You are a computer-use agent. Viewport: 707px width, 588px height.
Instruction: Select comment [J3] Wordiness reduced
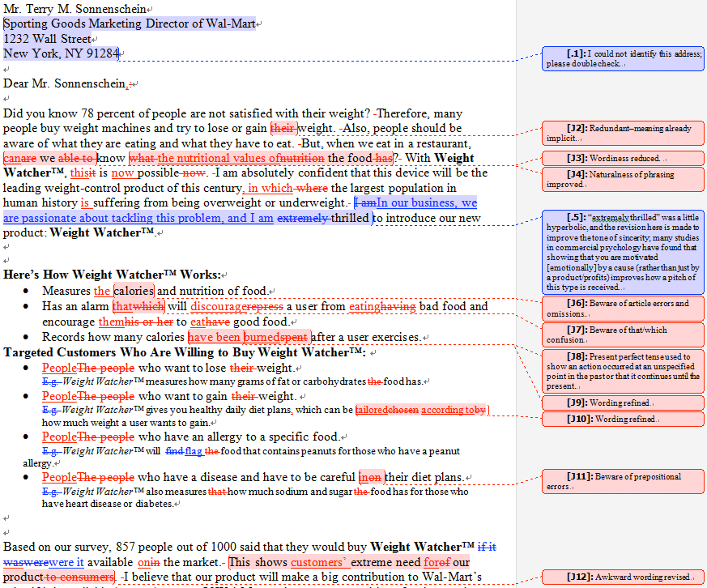(623, 158)
